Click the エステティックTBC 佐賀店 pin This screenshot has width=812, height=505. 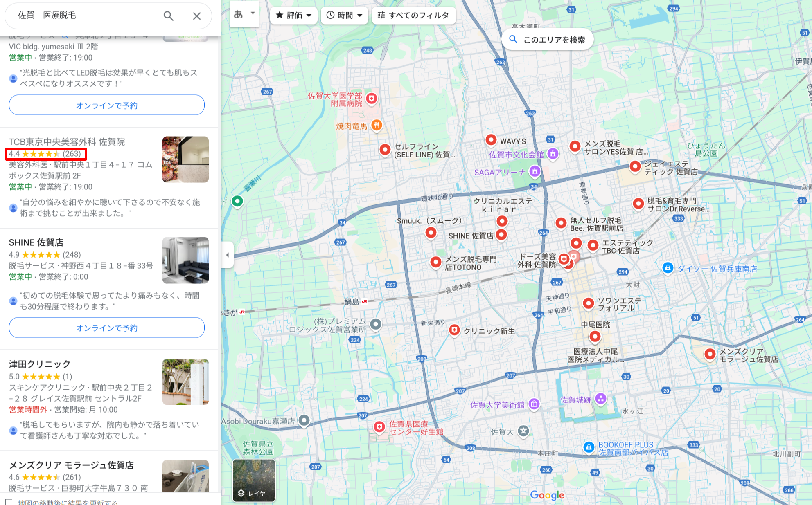pyautogui.click(x=593, y=245)
